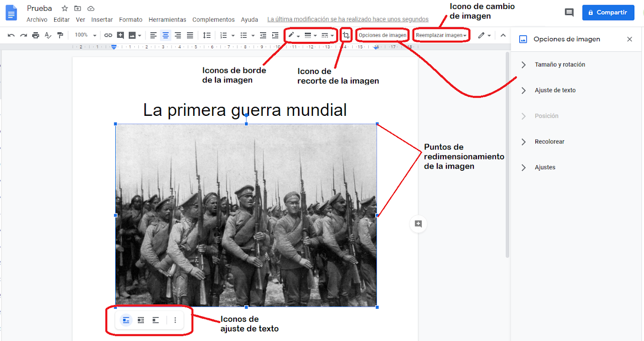This screenshot has width=644, height=341.
Task: Expand the Tamaño y rotación section
Action: tap(559, 64)
